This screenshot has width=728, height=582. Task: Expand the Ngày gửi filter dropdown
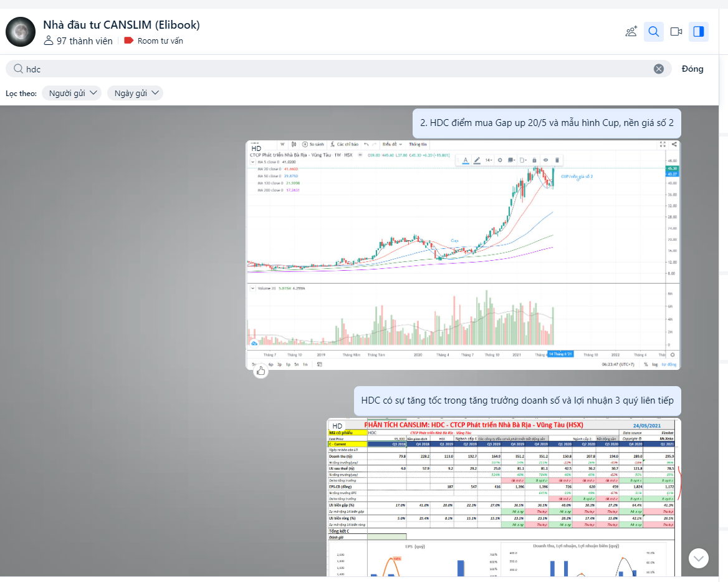(135, 93)
